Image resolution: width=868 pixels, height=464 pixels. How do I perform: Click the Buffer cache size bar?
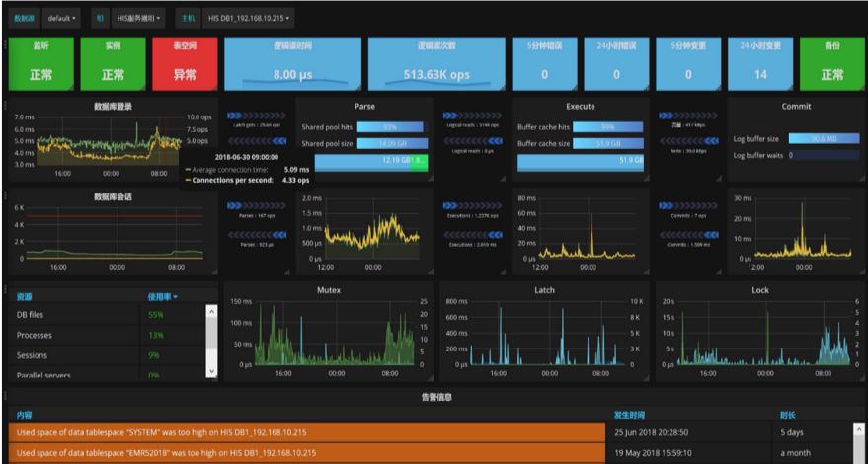[608, 144]
